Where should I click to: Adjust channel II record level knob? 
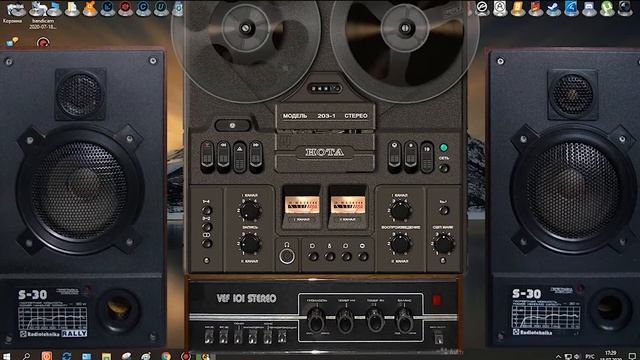pos(250,244)
